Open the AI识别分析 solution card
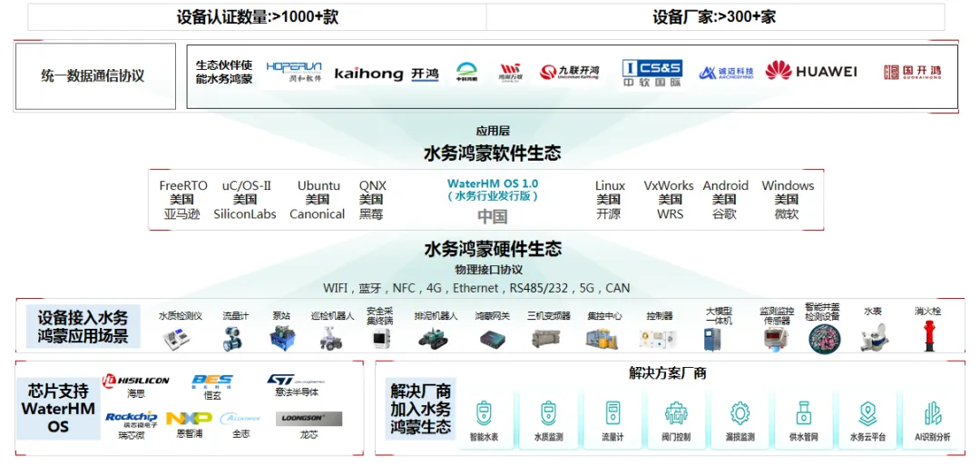Screen dimensions: 980x466 932,420
